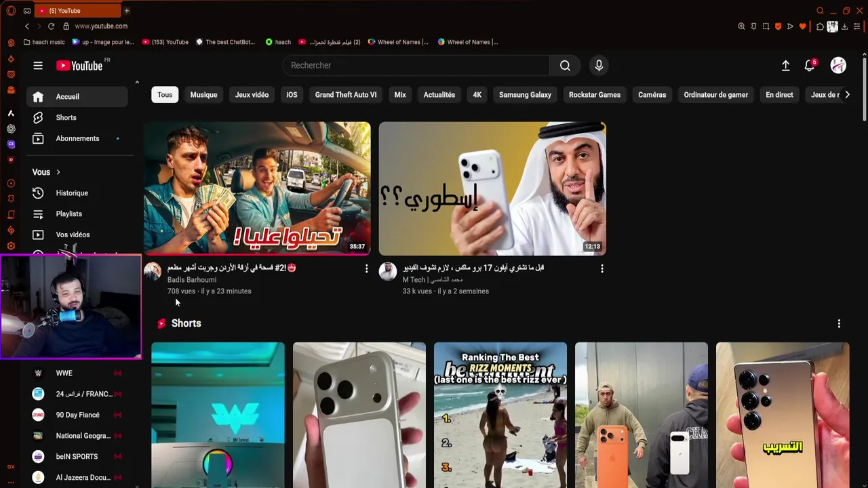Click sidebar scroll-up arrow
Image resolution: width=868 pixels, height=488 pixels.
(137, 83)
